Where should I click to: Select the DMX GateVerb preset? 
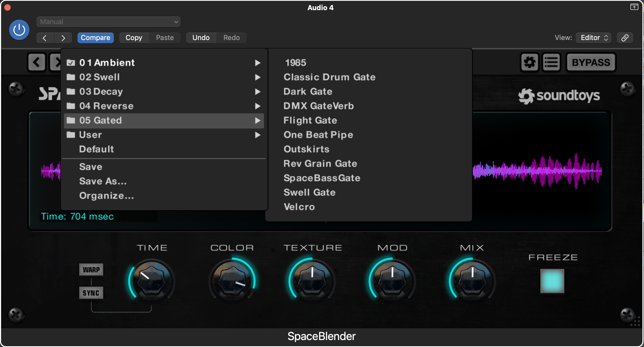[319, 106]
